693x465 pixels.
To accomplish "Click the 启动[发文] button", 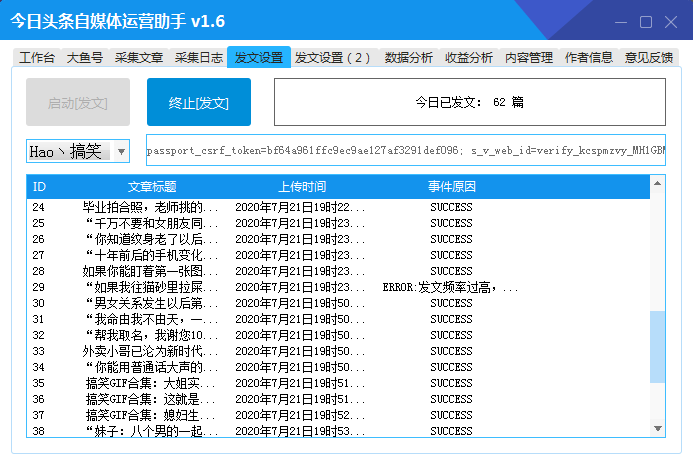I will tap(78, 102).
